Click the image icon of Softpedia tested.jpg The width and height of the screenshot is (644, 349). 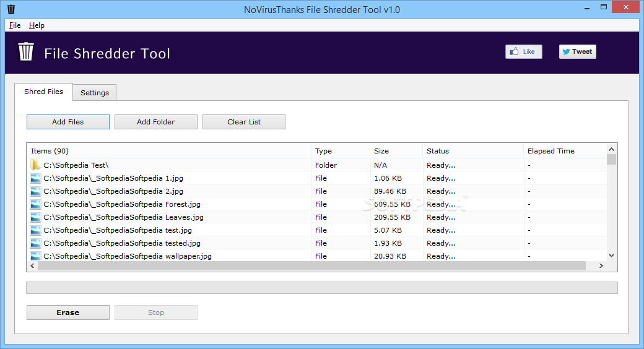pos(35,243)
